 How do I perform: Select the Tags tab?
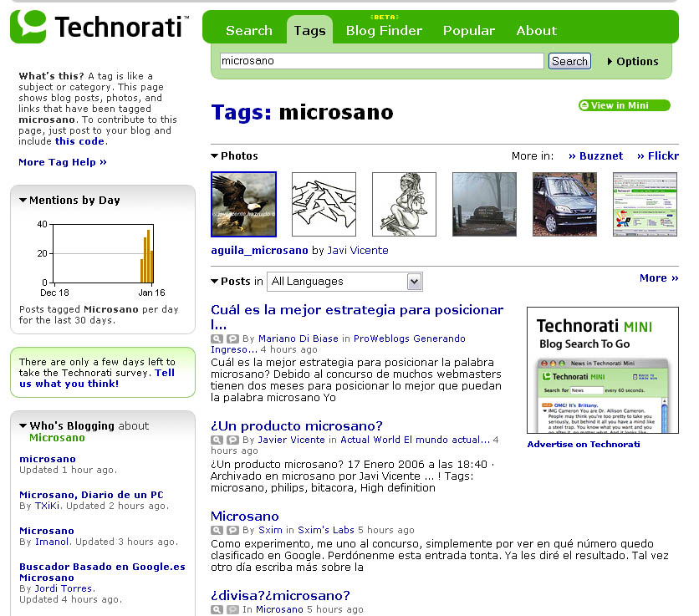(x=310, y=30)
